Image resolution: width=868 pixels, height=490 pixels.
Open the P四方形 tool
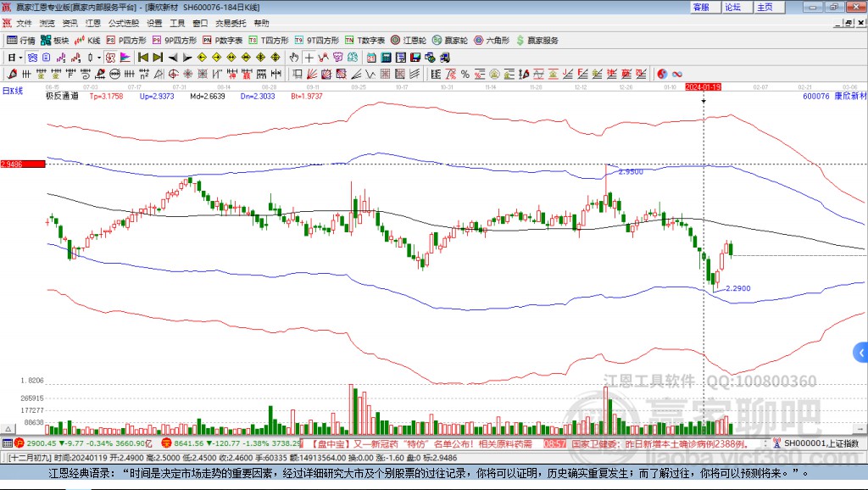(126, 41)
